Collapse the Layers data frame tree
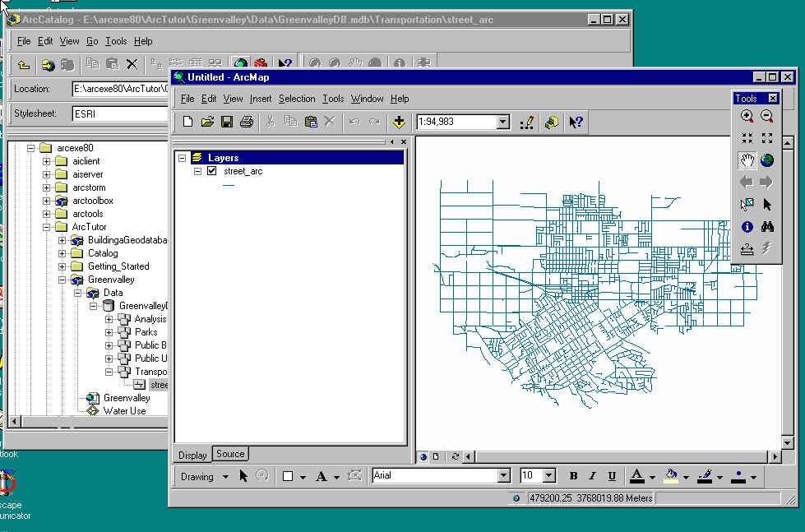 tap(182, 158)
